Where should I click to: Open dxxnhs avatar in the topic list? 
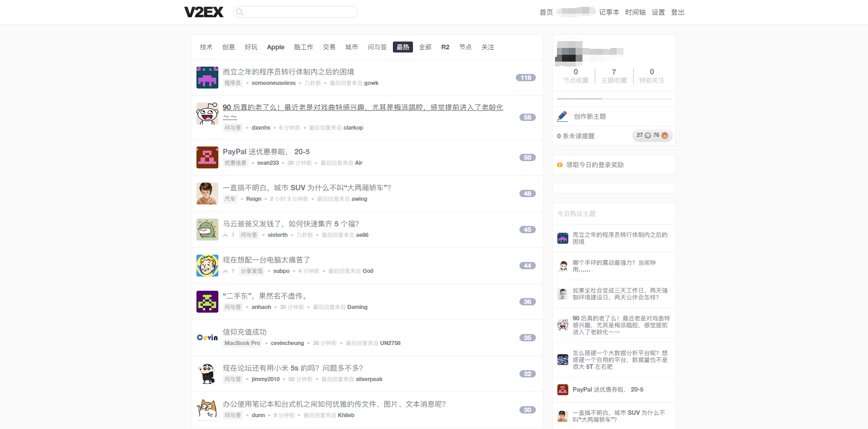207,114
